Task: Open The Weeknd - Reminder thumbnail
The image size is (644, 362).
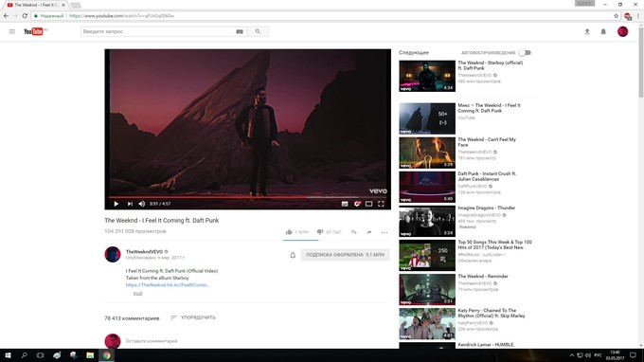Action: (x=427, y=289)
